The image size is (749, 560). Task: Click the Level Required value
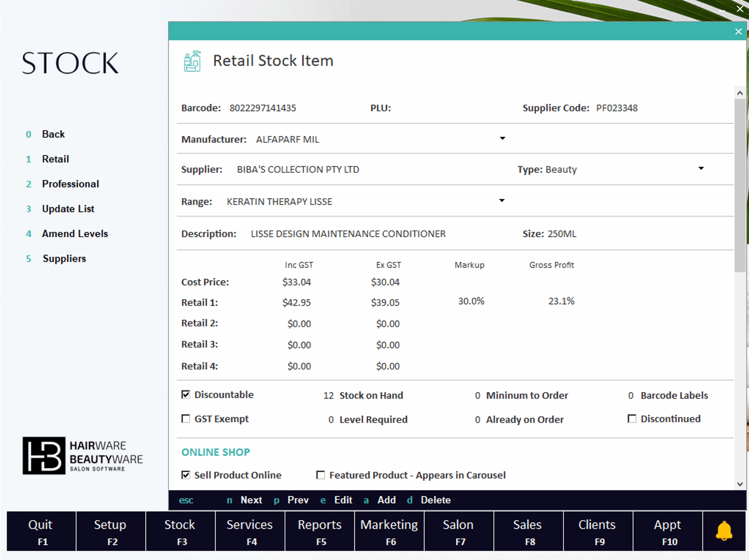tap(331, 420)
